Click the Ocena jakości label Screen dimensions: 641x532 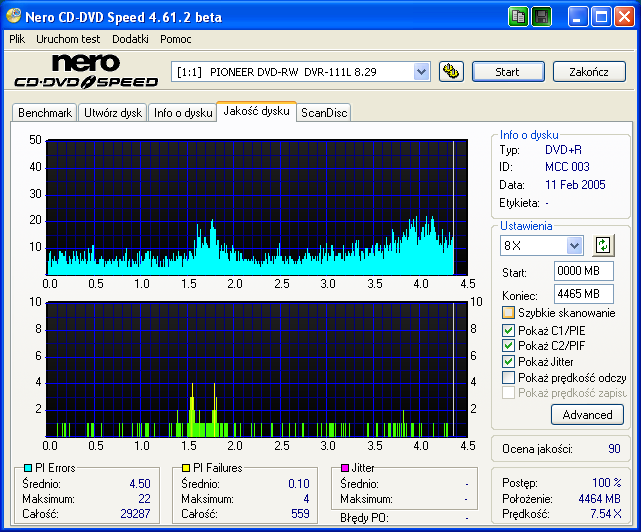tap(537, 449)
